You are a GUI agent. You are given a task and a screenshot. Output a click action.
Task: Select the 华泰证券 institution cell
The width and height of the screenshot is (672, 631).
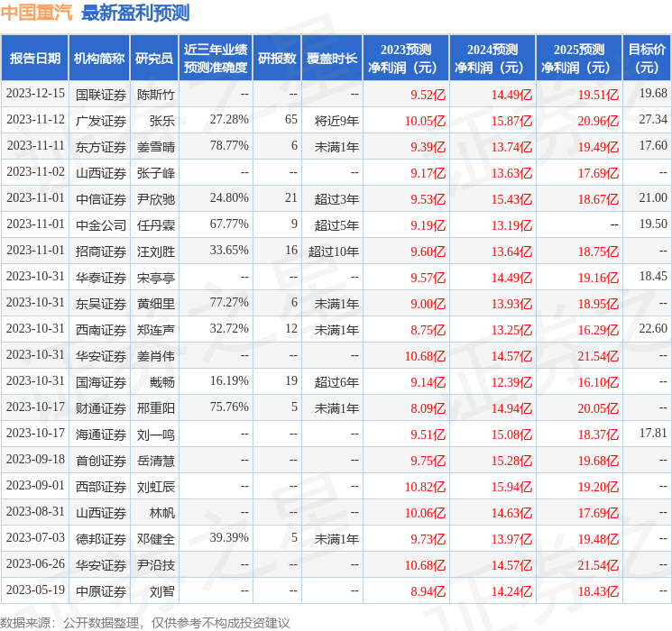[x=101, y=278]
